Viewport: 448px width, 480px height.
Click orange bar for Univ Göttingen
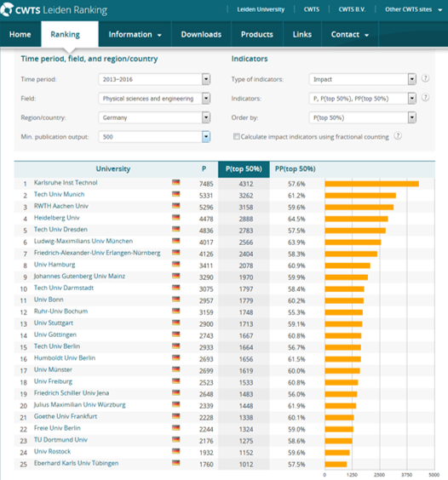[343, 336]
